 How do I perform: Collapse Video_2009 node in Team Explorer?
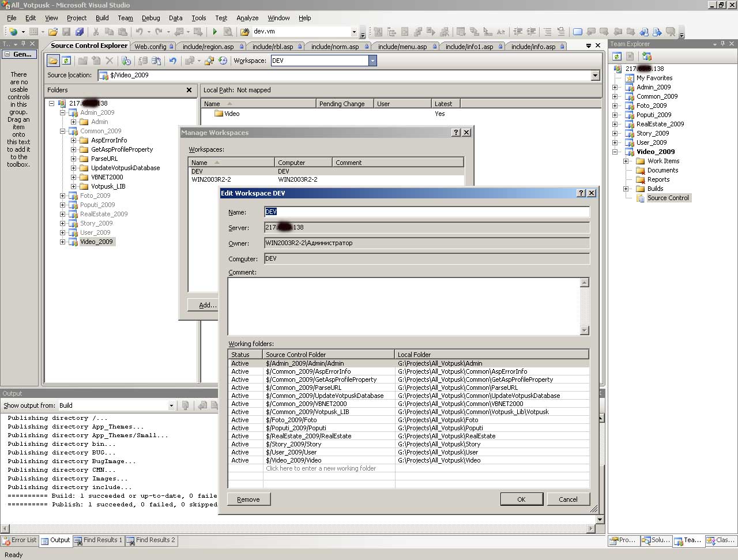point(615,152)
